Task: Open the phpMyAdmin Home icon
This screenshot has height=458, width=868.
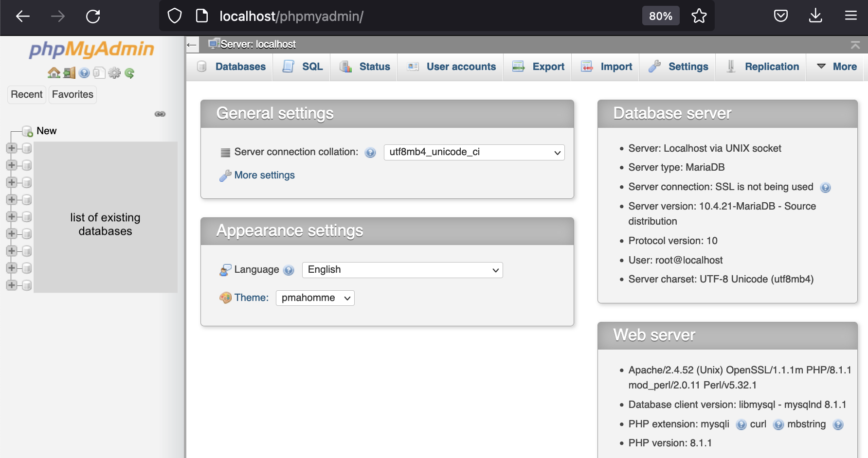Action: point(54,73)
